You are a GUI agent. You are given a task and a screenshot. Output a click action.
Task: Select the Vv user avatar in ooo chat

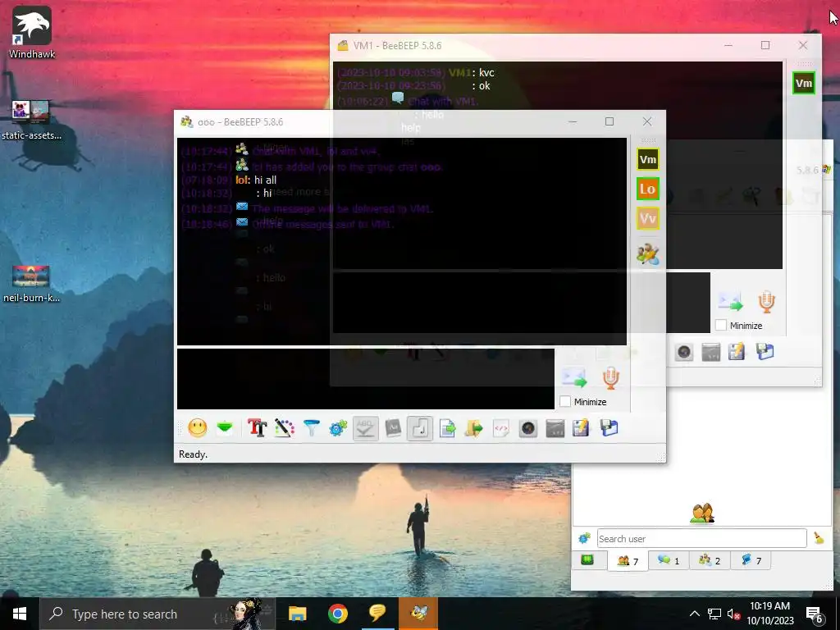pyautogui.click(x=648, y=218)
